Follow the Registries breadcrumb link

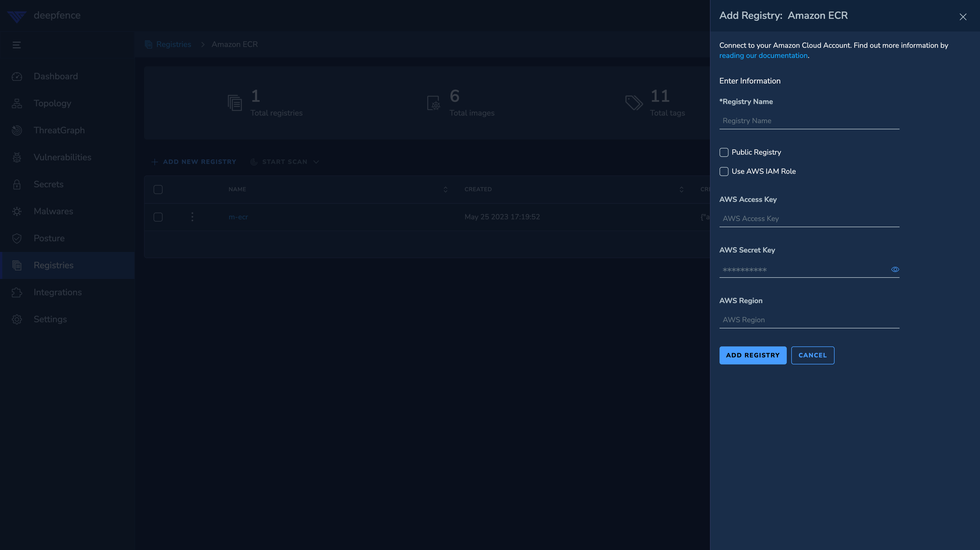tap(174, 44)
